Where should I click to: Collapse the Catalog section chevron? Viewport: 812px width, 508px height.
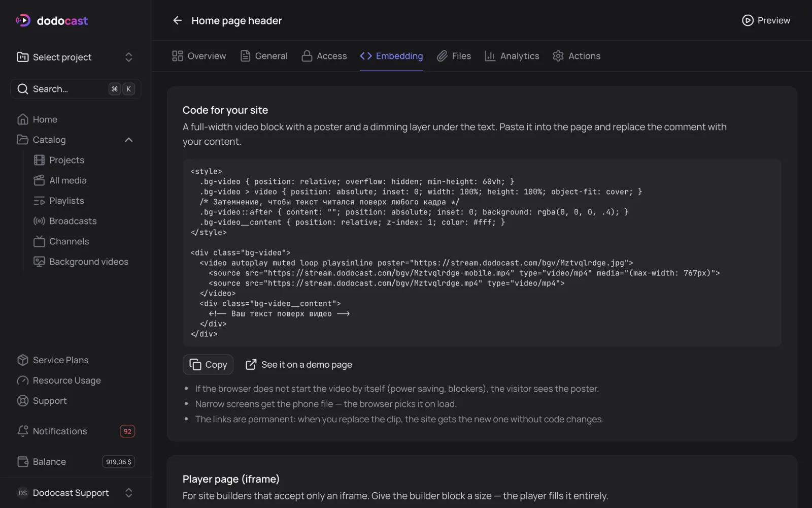(129, 140)
